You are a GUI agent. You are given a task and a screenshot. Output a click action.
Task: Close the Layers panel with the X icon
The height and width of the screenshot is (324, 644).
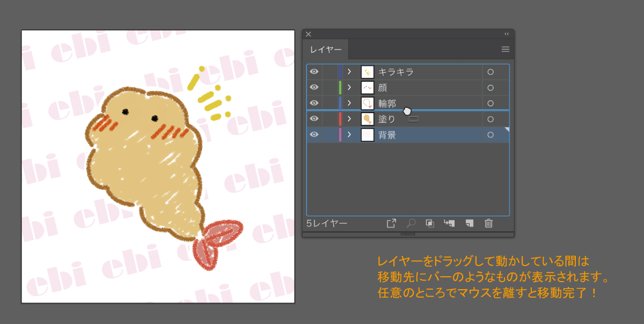click(309, 34)
